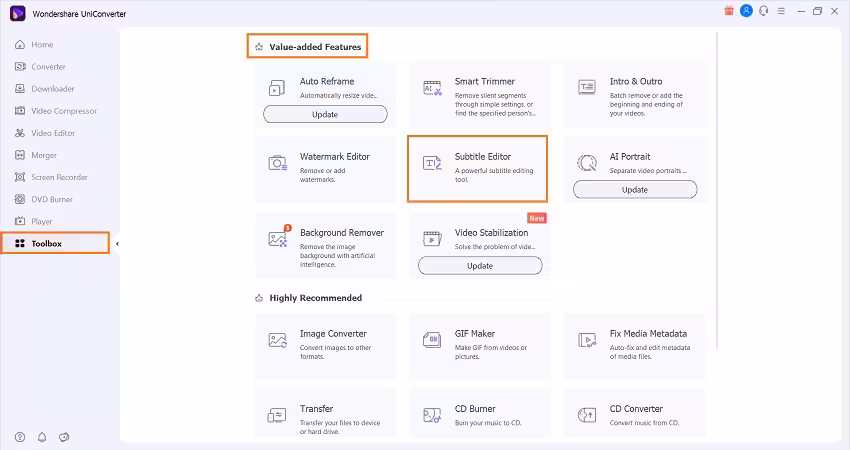
Task: Go to Converter in the sidebar
Action: click(x=48, y=67)
